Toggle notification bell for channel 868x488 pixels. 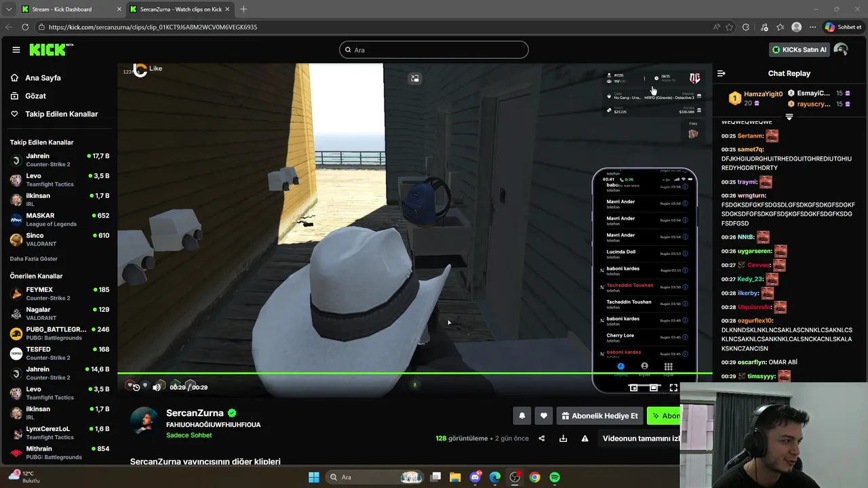(x=522, y=416)
